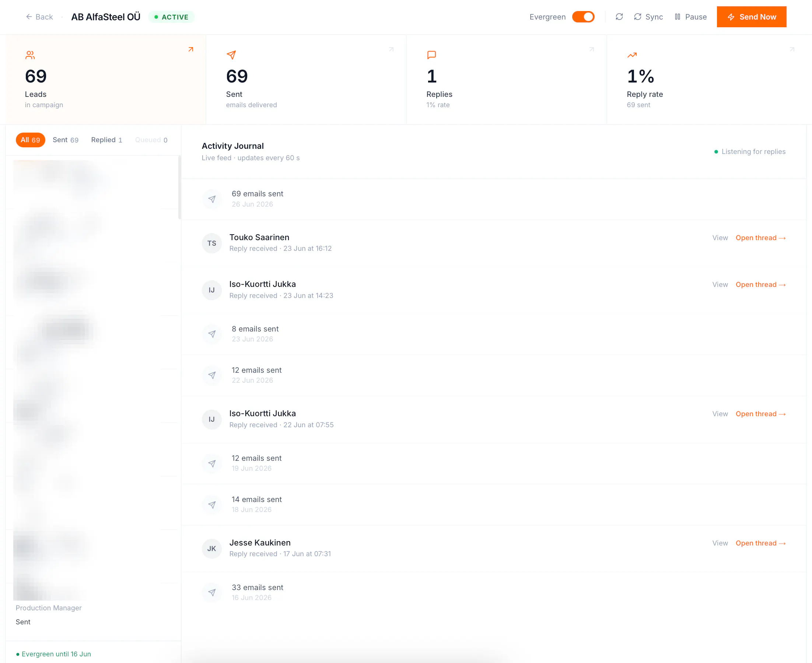Viewport: 812px width, 663px height.
Task: Click the refresh icon beside Sync
Action: 619,17
